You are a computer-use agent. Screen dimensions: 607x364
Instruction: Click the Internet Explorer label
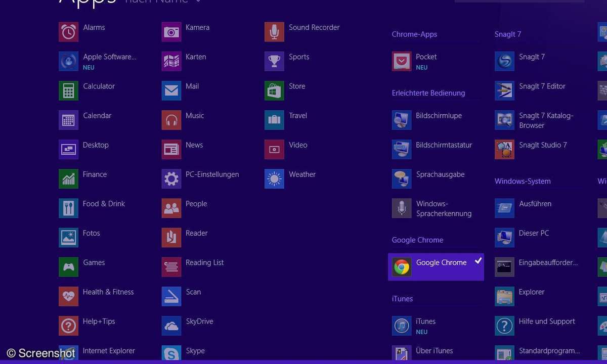109,351
